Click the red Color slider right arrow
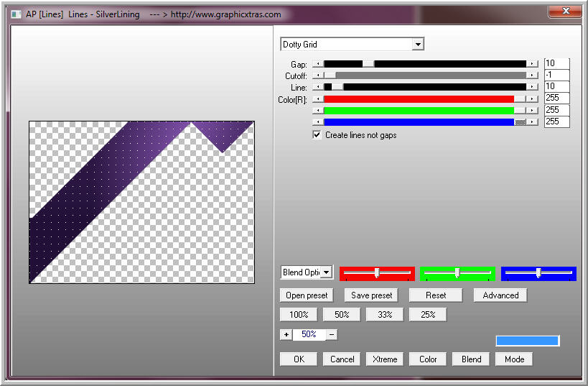Viewport: 588px width, 386px height. (x=532, y=99)
